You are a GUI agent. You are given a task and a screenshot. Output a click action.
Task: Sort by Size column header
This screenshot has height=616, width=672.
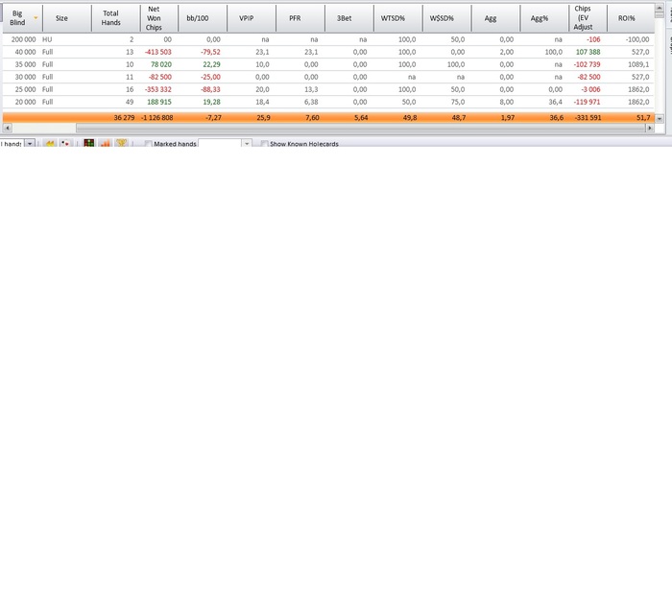point(67,18)
